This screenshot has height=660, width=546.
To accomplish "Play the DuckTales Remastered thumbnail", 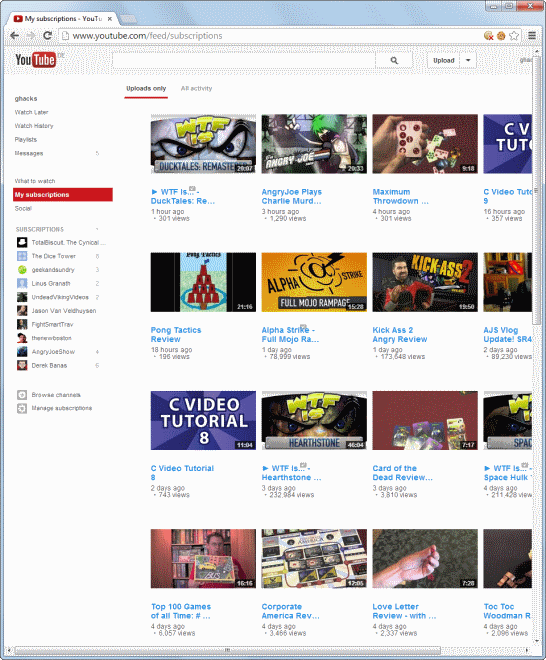I will coord(203,144).
